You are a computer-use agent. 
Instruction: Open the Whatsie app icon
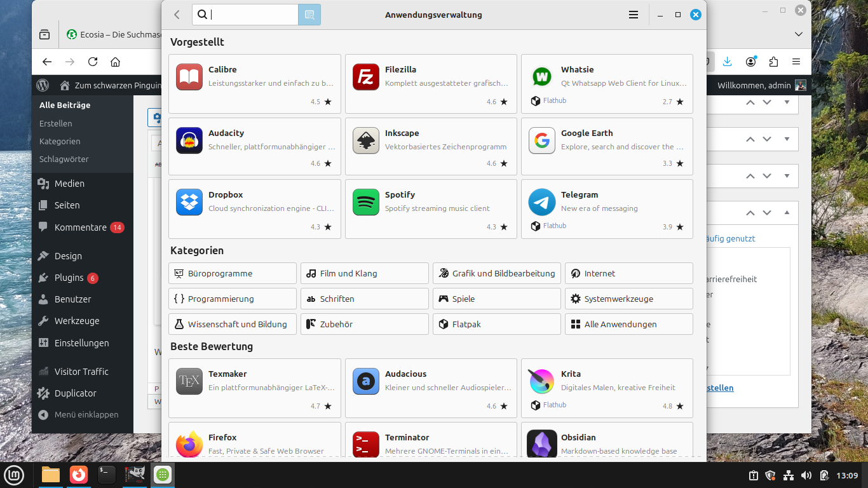(541, 77)
